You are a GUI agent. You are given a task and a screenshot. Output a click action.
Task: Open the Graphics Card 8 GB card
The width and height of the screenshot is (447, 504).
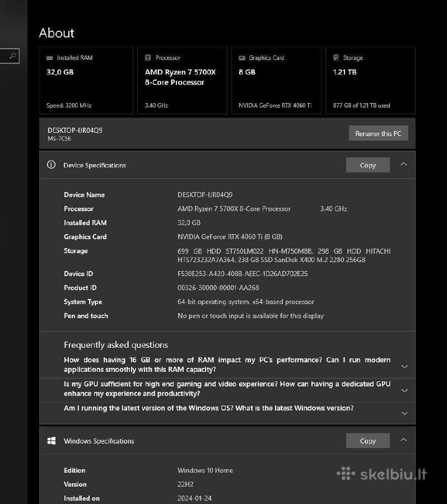tap(276, 80)
